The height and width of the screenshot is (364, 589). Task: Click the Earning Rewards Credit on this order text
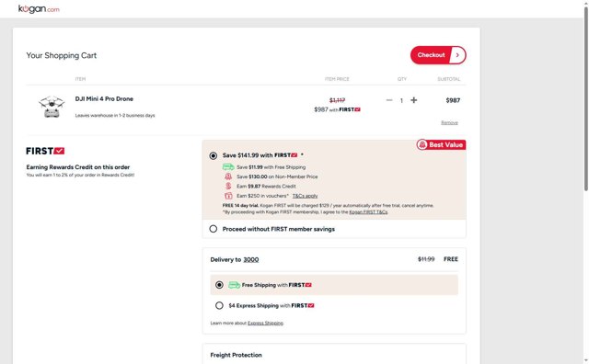pos(77,167)
